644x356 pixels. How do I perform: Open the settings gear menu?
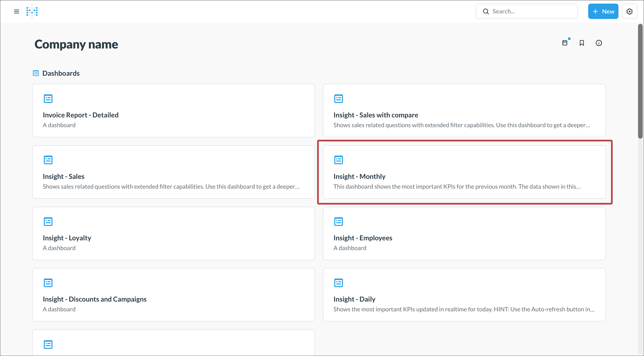pos(629,11)
